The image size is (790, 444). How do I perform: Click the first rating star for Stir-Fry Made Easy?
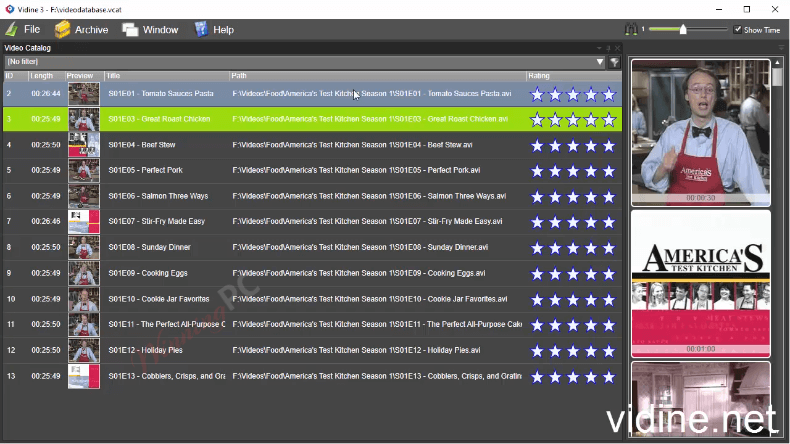coord(537,222)
